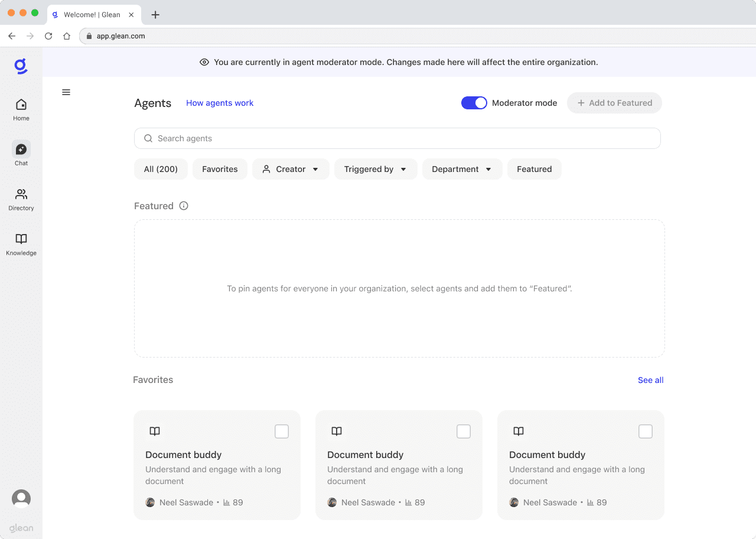756x539 pixels.
Task: Open the user profile avatar
Action: pyautogui.click(x=21, y=499)
